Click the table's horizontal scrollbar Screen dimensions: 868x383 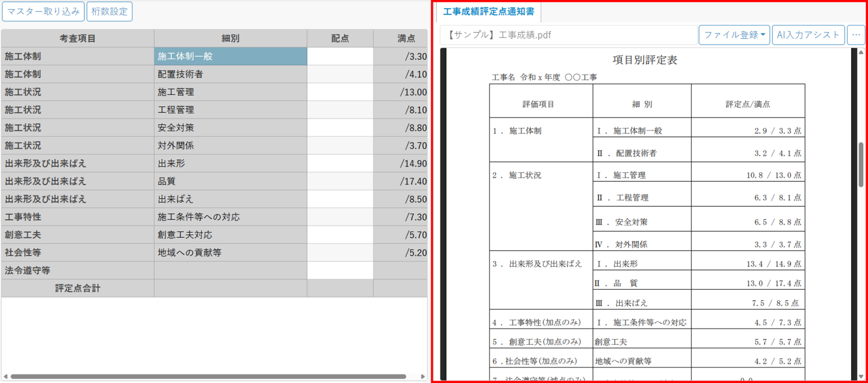pos(208,377)
